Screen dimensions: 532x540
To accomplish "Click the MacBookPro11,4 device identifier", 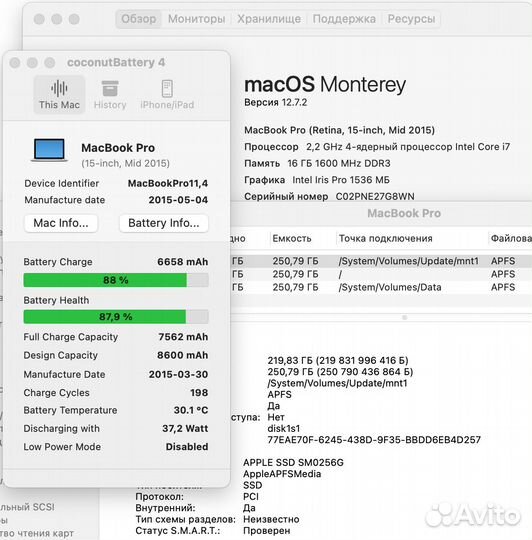I will pyautogui.click(x=168, y=183).
